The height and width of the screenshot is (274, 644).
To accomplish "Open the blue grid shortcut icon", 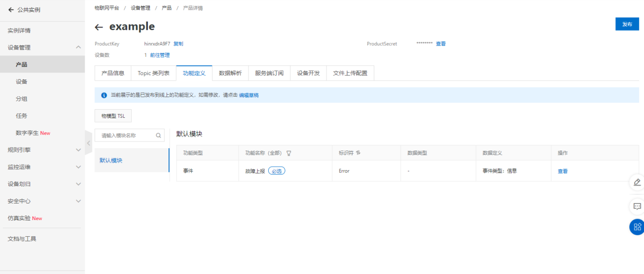I will pos(637,227).
